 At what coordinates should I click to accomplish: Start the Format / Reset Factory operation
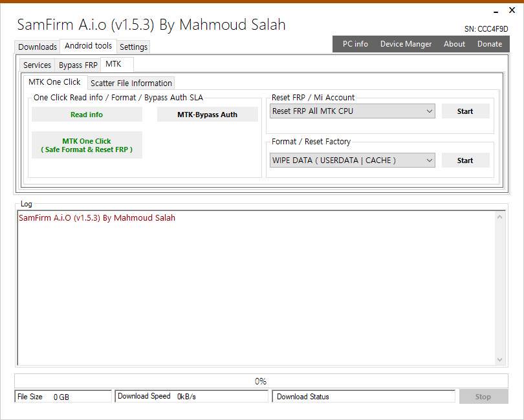pyautogui.click(x=465, y=160)
